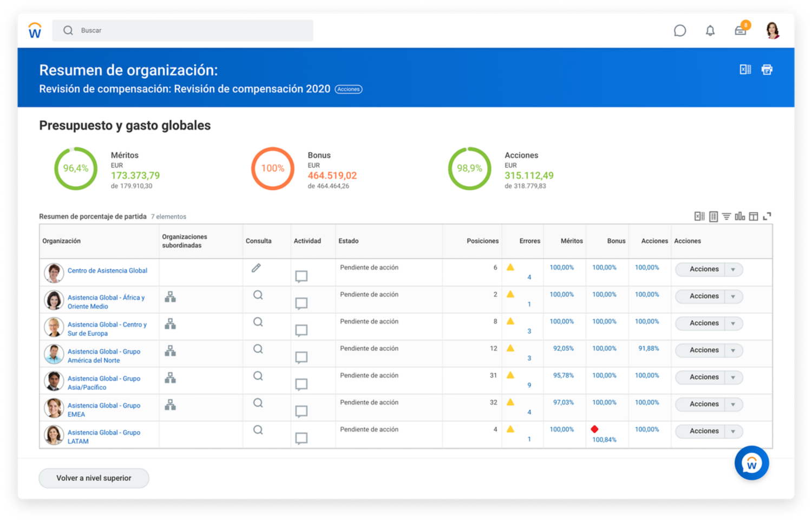
Task: Open the magnifying glass for Asistencia Global - Grupo LATAM
Action: pos(258,429)
